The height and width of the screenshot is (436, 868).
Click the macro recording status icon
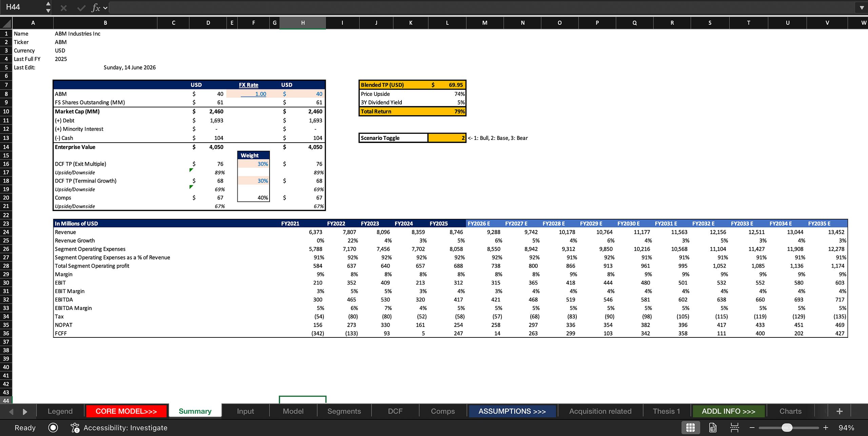tap(53, 428)
